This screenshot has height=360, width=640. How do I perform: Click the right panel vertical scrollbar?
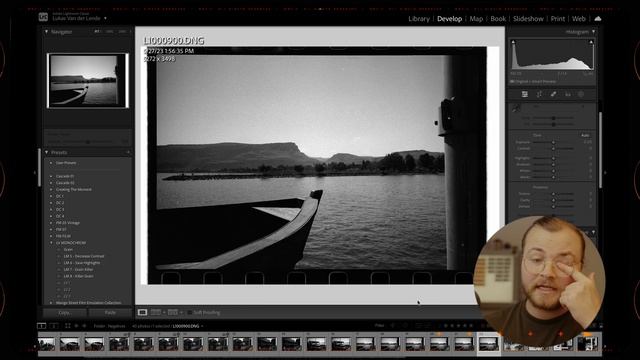(x=600, y=150)
